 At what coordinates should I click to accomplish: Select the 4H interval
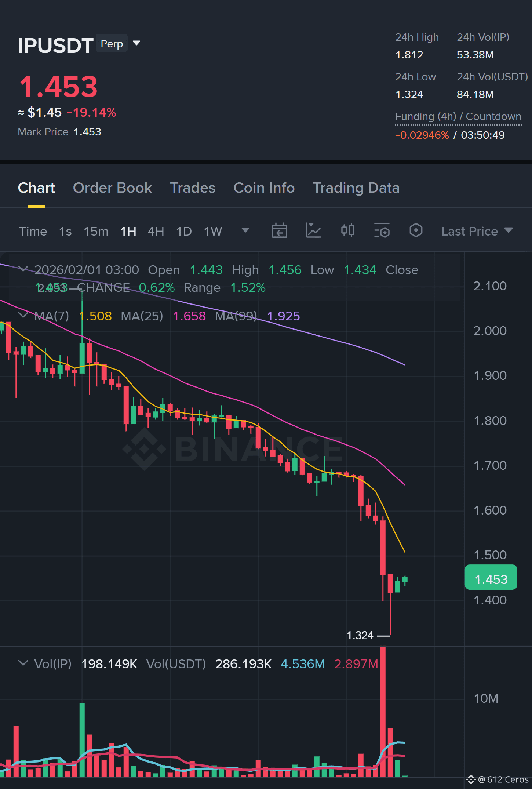point(156,232)
